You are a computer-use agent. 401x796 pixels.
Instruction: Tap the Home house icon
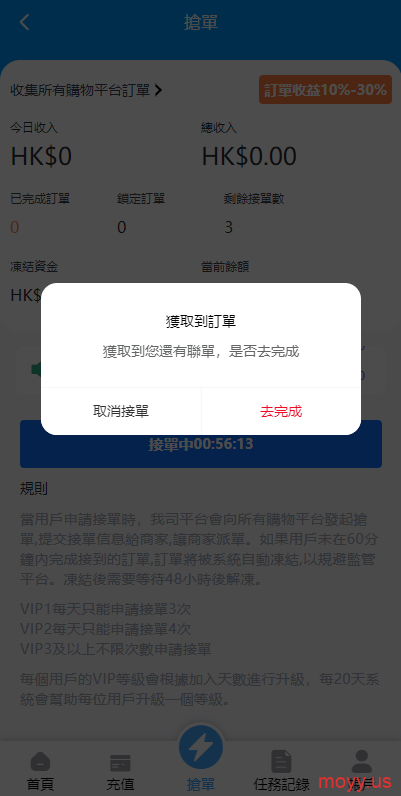[x=40, y=762]
